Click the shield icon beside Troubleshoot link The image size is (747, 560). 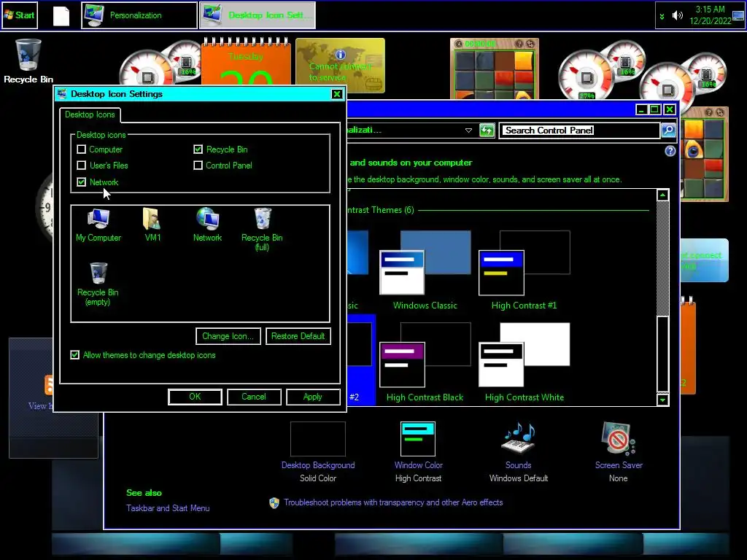pos(274,503)
